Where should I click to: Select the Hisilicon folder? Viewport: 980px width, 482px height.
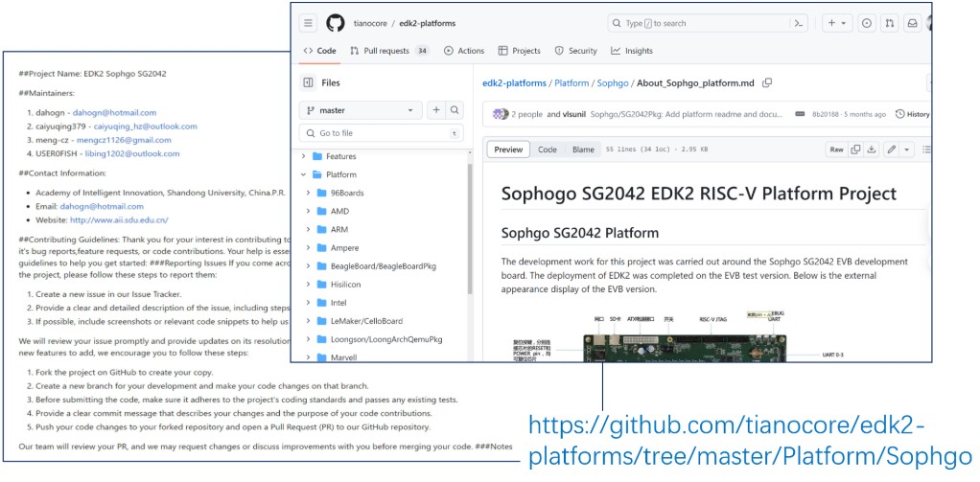tap(345, 284)
